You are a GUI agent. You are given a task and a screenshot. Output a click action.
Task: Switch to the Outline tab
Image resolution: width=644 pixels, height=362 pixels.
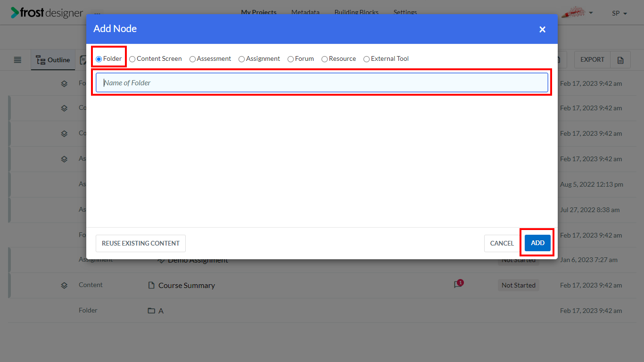click(x=53, y=60)
